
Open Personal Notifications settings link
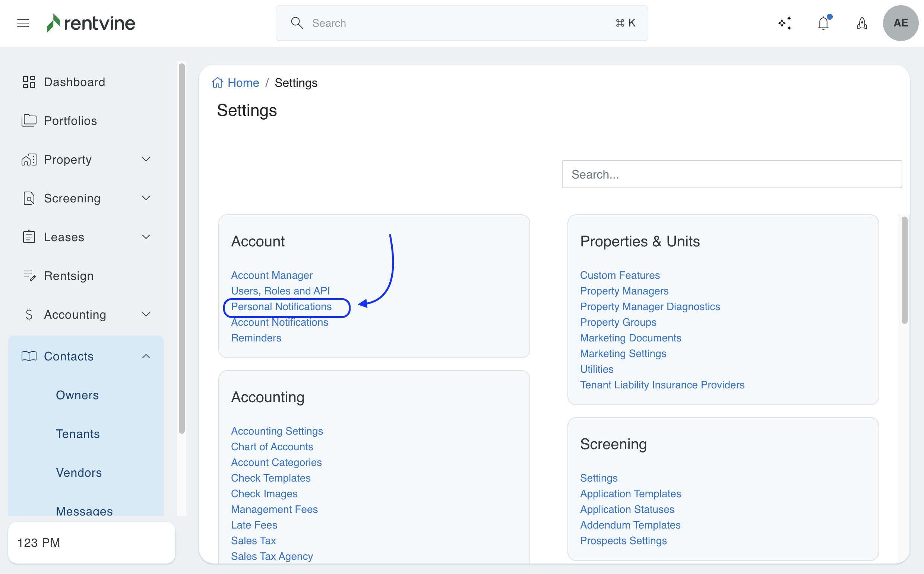coord(281,306)
